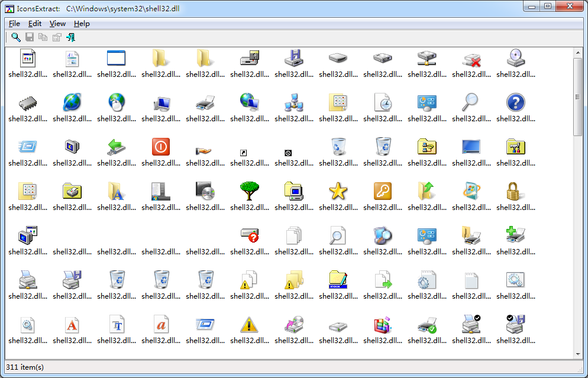Select the blue question mark help icon
This screenshot has width=588, height=378.
coord(516,103)
